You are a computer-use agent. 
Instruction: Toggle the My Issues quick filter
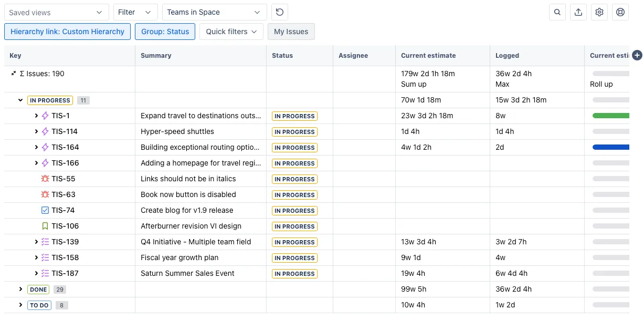pos(291,32)
